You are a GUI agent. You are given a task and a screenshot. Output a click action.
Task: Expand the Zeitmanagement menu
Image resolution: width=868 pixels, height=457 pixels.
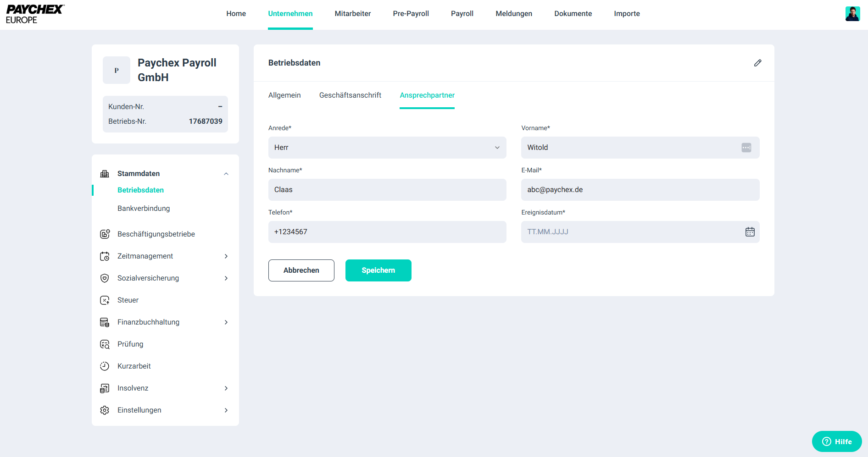pos(226,256)
